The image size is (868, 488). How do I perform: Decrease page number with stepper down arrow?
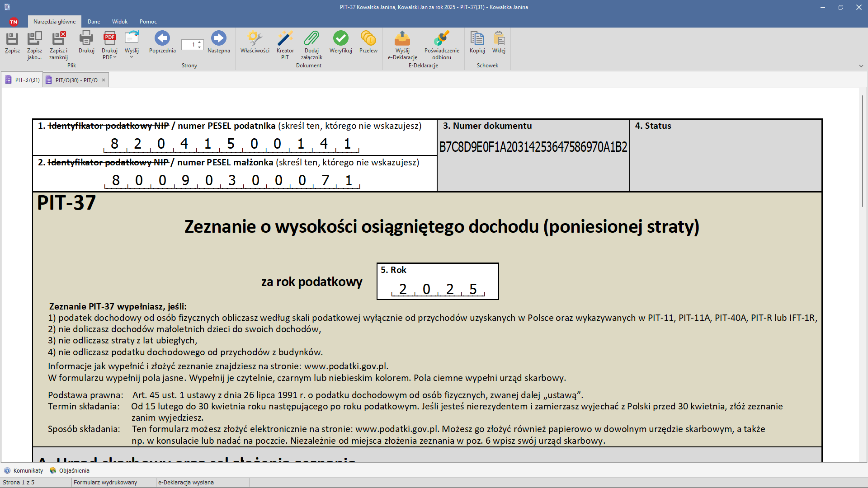[x=200, y=47]
